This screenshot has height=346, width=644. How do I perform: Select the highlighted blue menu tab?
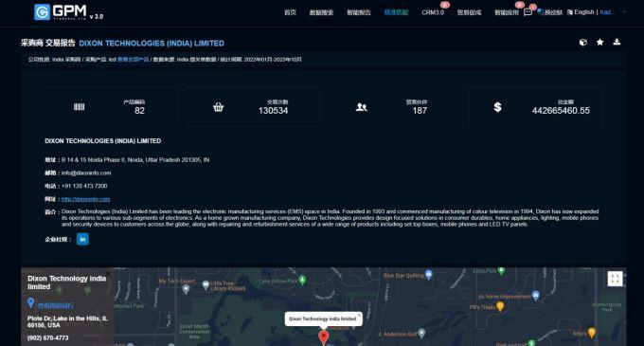pos(396,12)
